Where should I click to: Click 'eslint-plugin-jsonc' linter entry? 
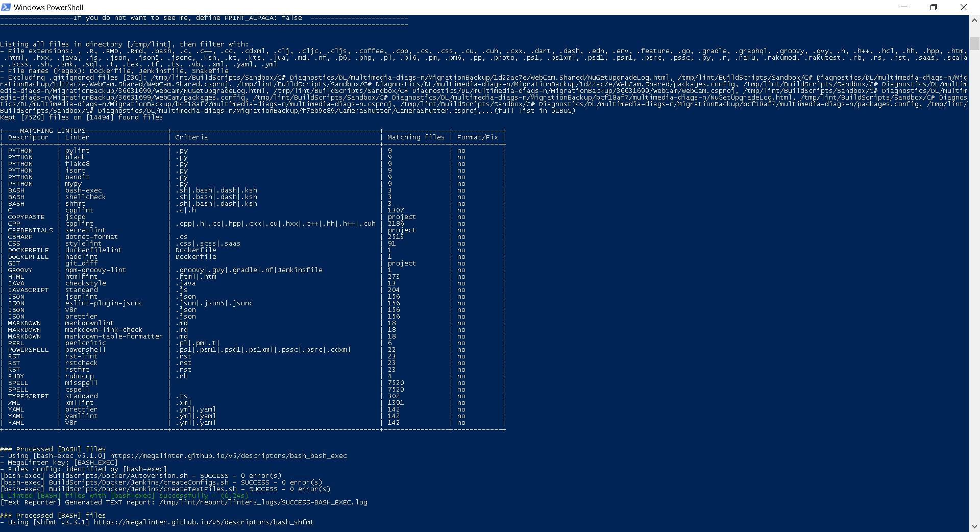pos(104,303)
